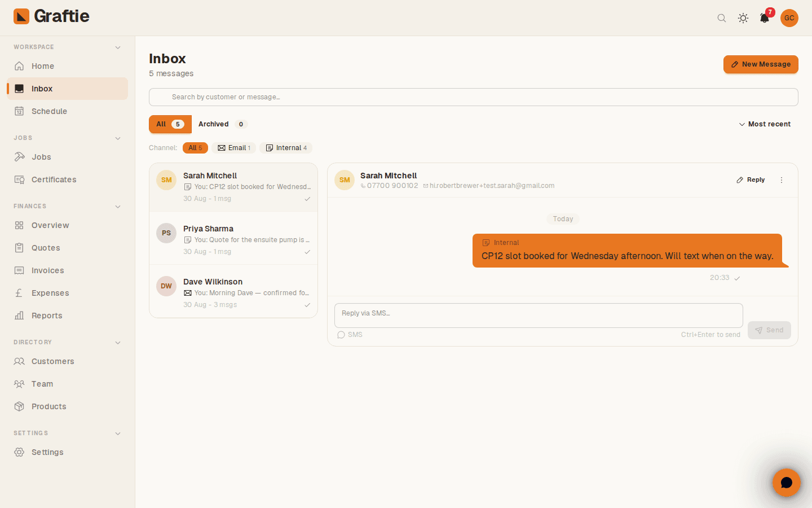Click the Send button

769,330
